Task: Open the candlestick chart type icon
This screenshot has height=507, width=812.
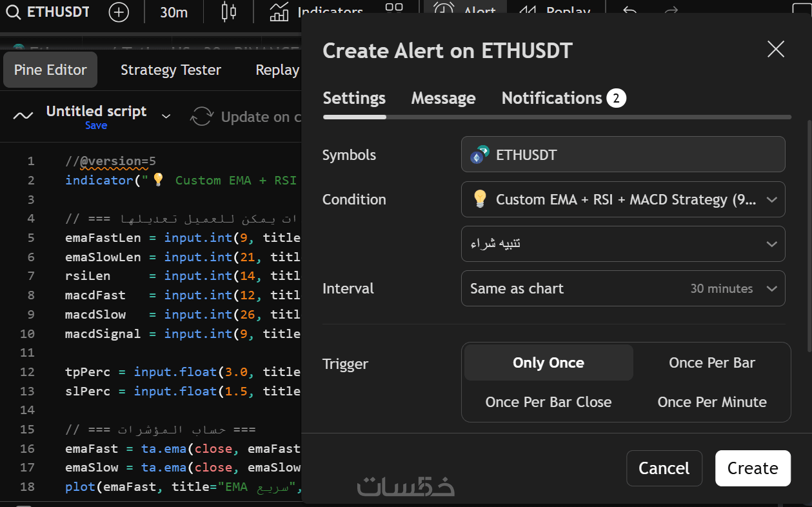Action: 228,12
